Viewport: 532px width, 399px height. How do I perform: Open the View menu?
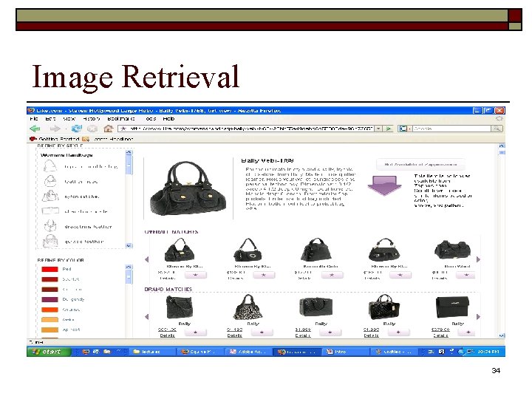pos(69,119)
